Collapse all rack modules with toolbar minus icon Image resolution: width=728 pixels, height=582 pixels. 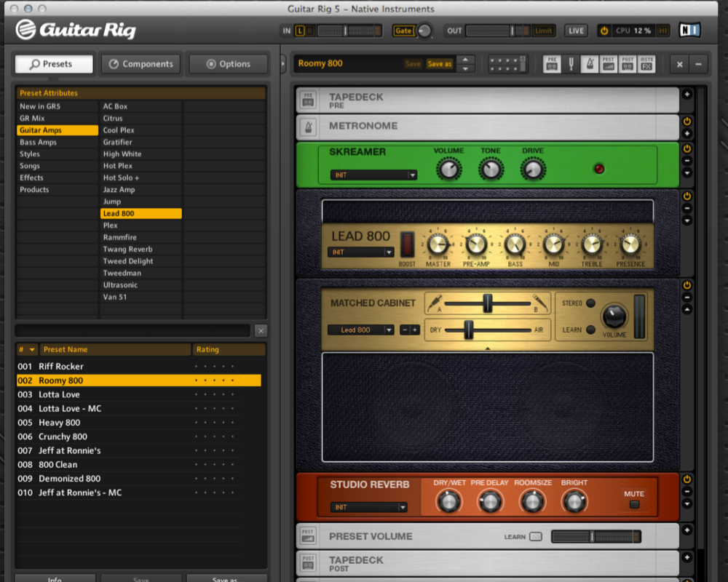(x=698, y=64)
